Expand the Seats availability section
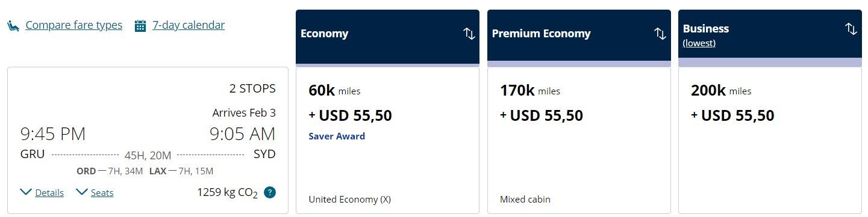Image resolution: width=868 pixels, height=217 pixels. (x=102, y=192)
